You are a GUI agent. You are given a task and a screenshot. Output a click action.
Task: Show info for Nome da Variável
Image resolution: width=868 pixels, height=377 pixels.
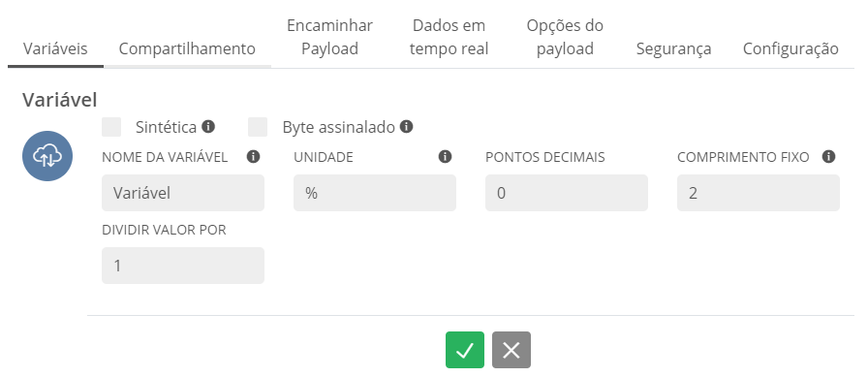pyautogui.click(x=253, y=157)
